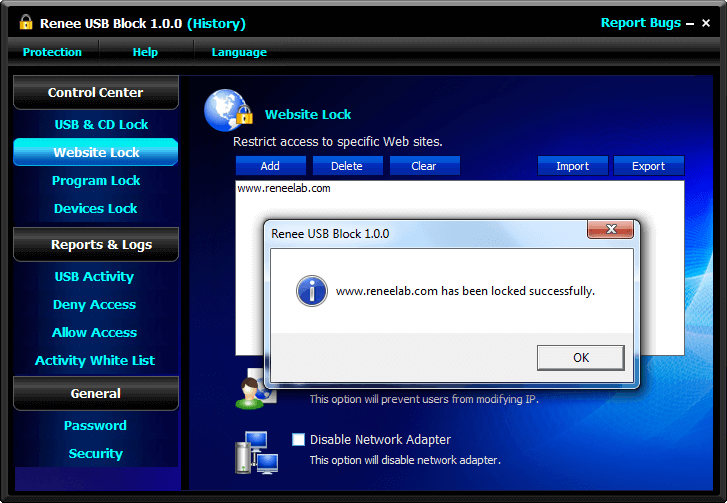Go to USB & CD Lock section

[101, 125]
